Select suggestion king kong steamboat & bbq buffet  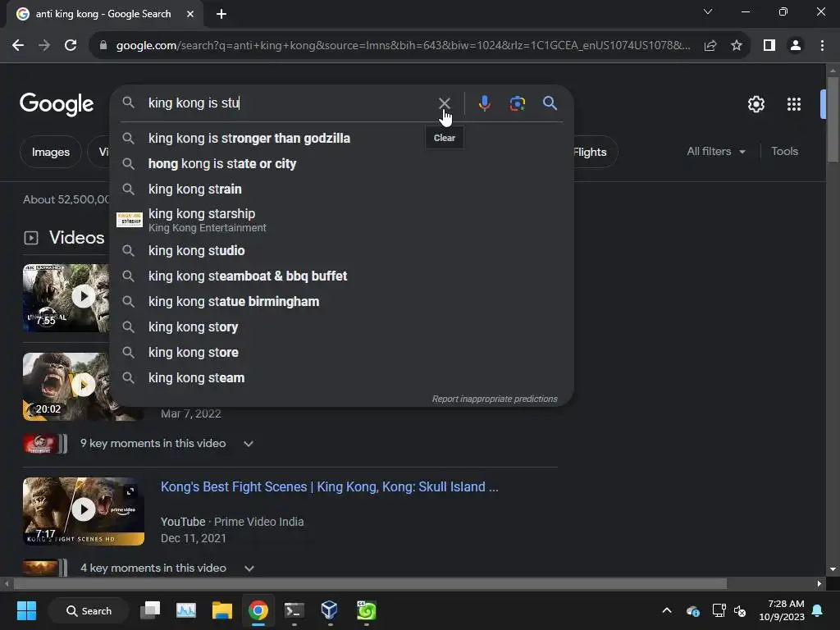341,276
